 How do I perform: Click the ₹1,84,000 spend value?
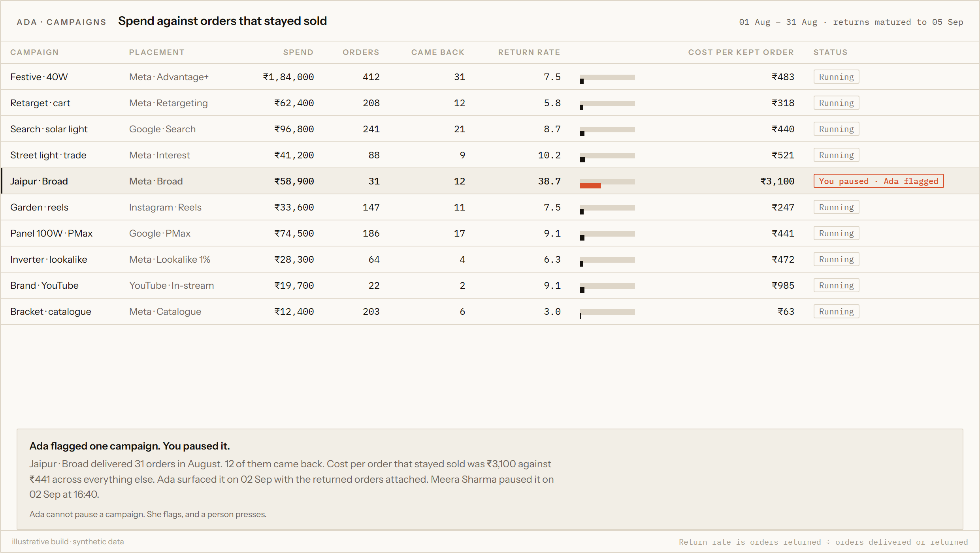coord(288,77)
